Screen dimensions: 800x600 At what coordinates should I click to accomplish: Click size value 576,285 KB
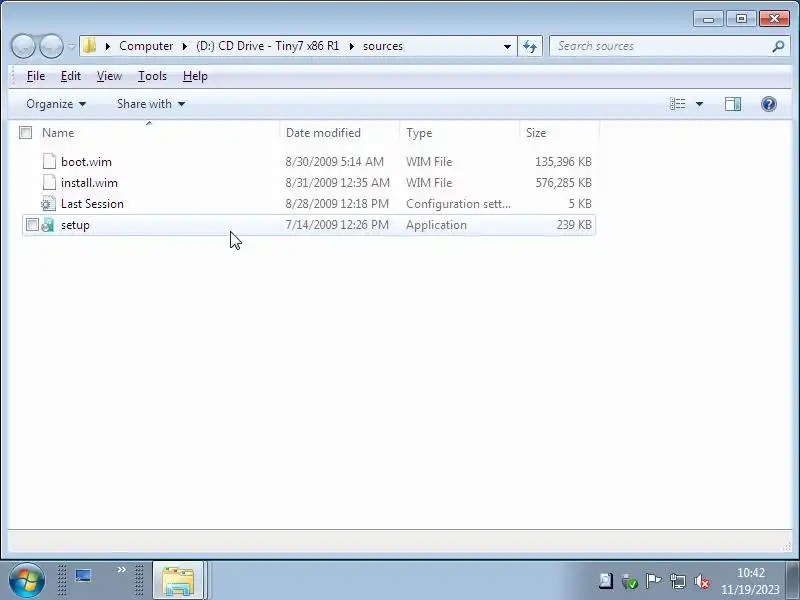pos(563,183)
